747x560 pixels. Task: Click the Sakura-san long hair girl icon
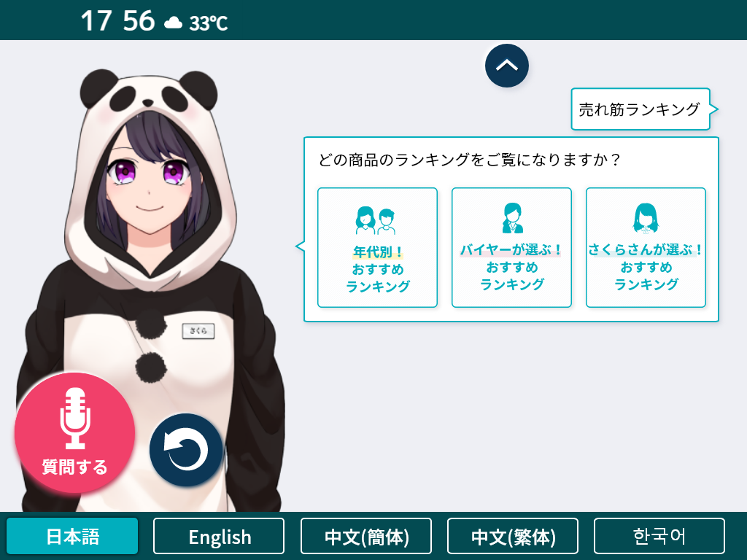pos(646,218)
